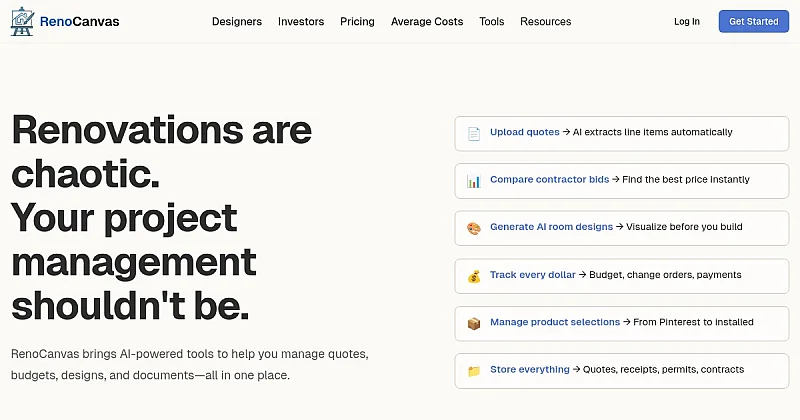The image size is (800, 420).
Task: Open the Store everything link
Action: [530, 369]
